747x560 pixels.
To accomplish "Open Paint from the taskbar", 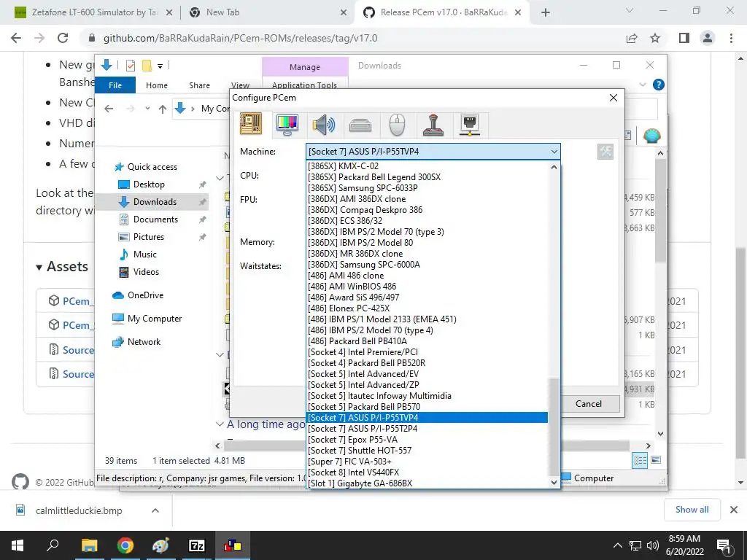I will 160,545.
